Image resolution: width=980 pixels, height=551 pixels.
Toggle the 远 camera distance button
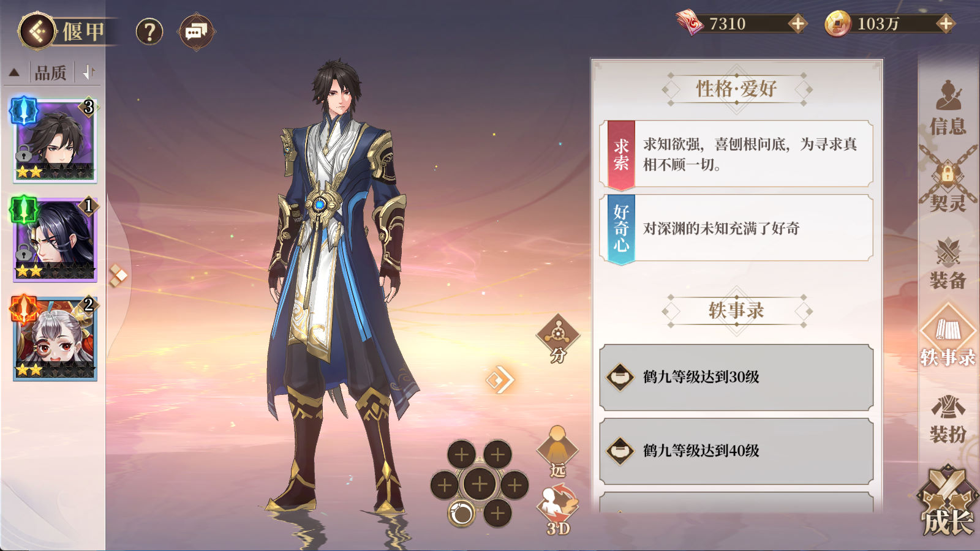click(x=557, y=452)
